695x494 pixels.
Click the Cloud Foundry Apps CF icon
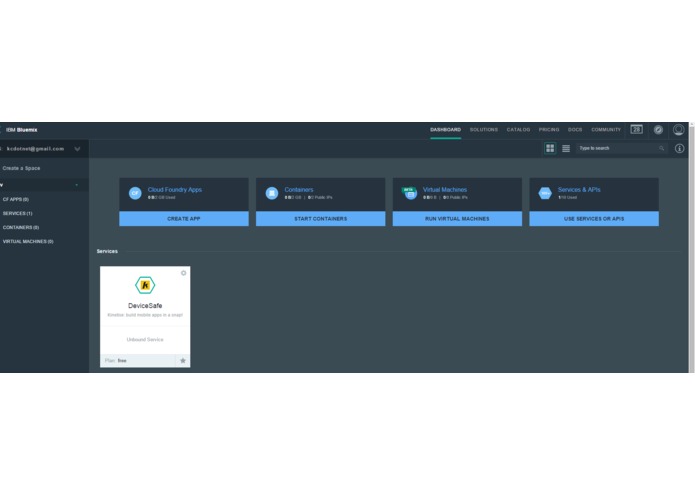coord(135,193)
